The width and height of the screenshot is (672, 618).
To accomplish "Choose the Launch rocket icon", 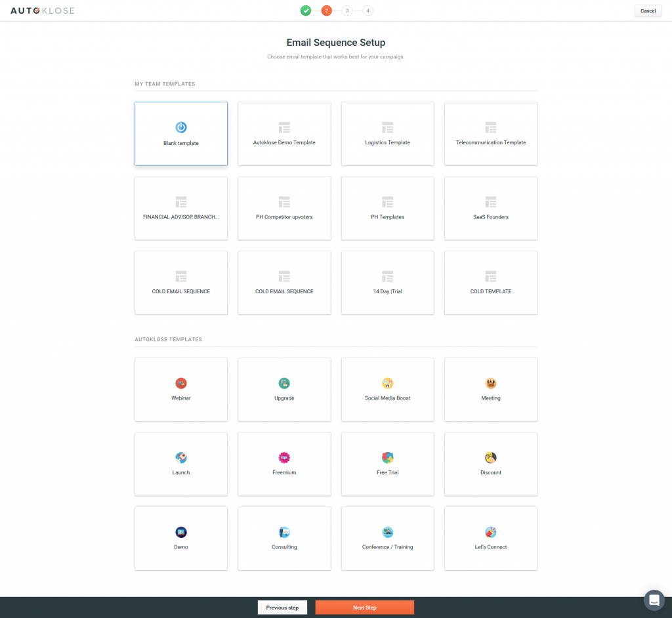I will click(181, 458).
